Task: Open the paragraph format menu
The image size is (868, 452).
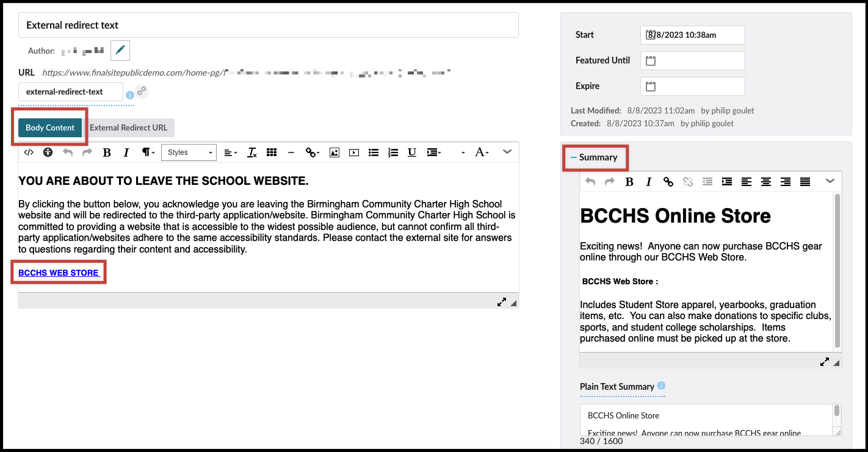Action: tap(148, 152)
